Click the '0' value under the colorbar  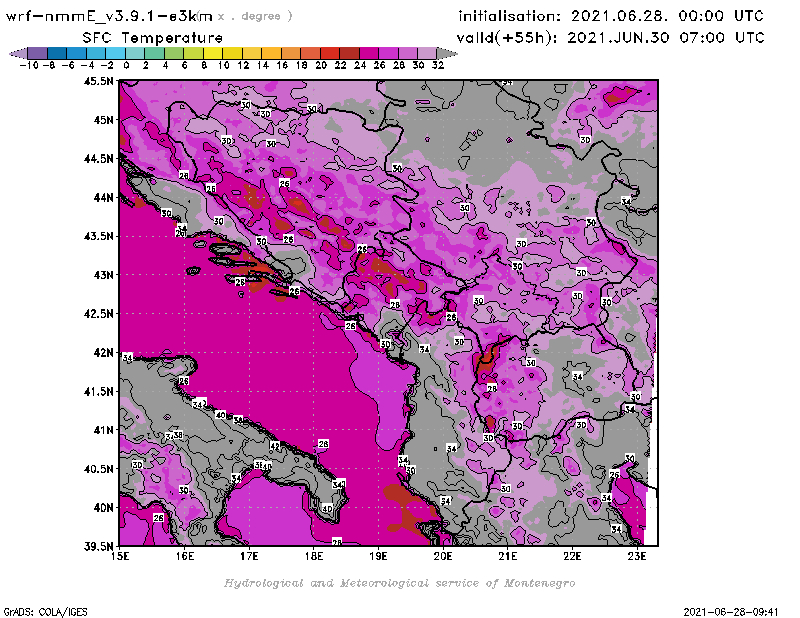point(126,65)
